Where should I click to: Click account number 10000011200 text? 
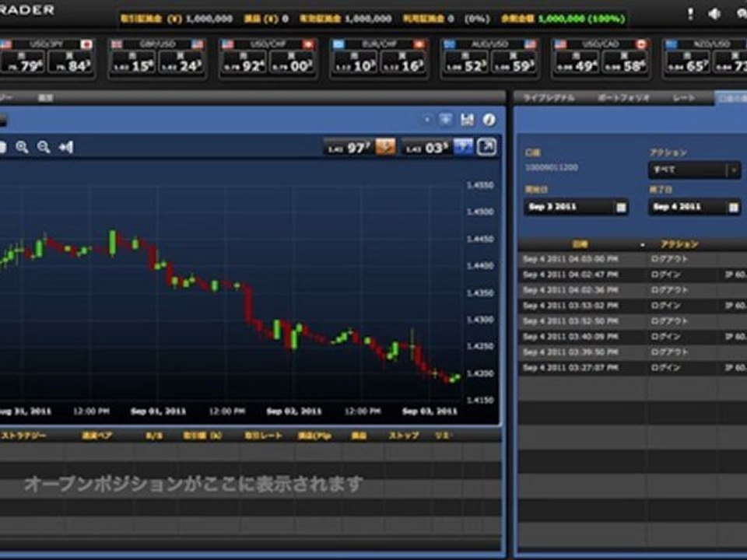tap(551, 168)
